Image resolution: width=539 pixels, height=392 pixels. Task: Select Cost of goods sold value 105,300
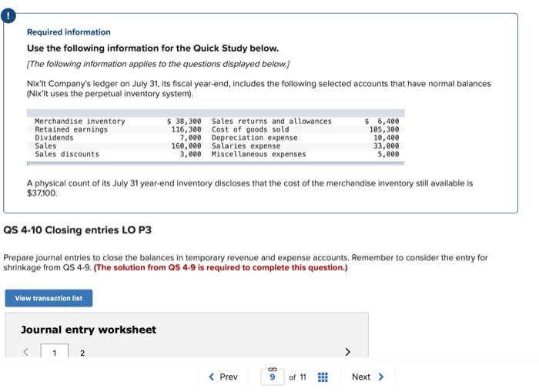pyautogui.click(x=384, y=129)
